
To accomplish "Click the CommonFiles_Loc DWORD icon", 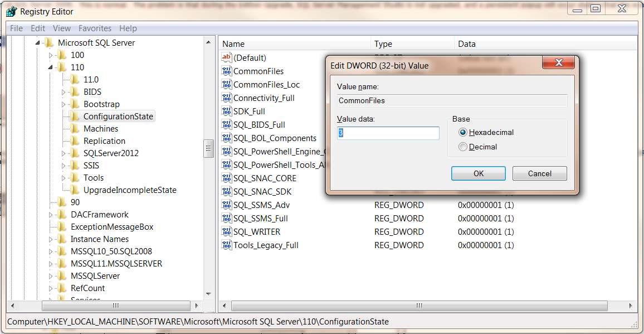I will (x=227, y=85).
